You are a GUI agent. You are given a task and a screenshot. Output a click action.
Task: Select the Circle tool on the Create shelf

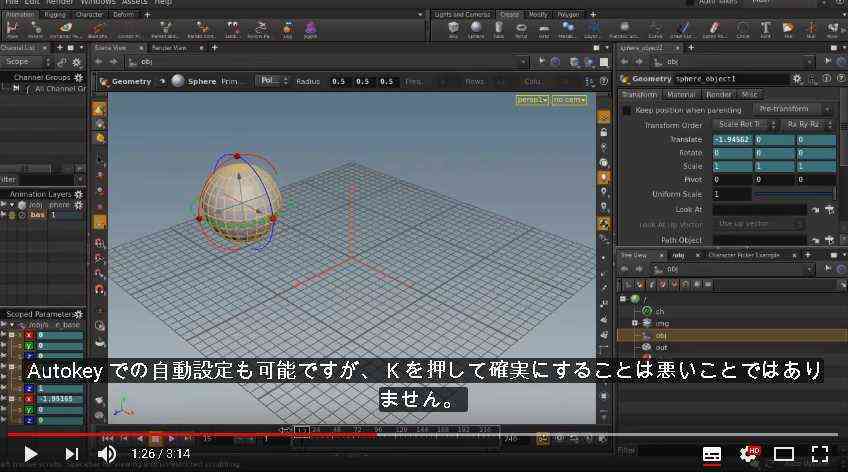743,29
